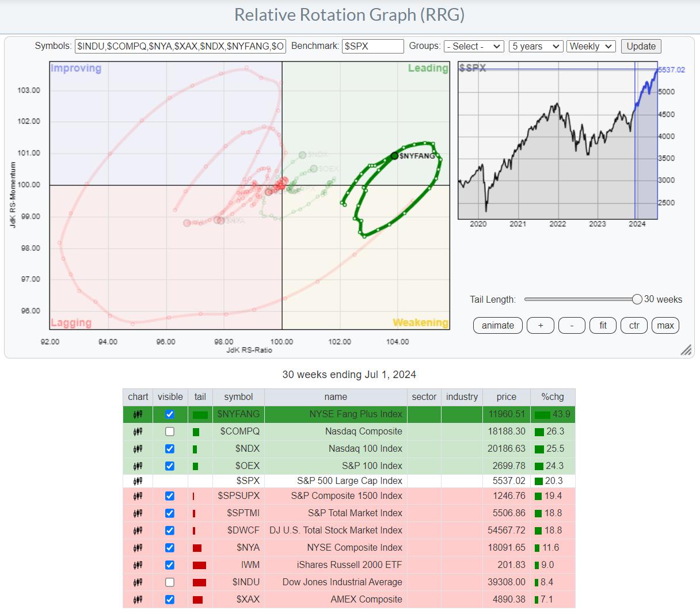This screenshot has width=700, height=614.
Task: Open chart icon for $SPX row
Action: (138, 481)
